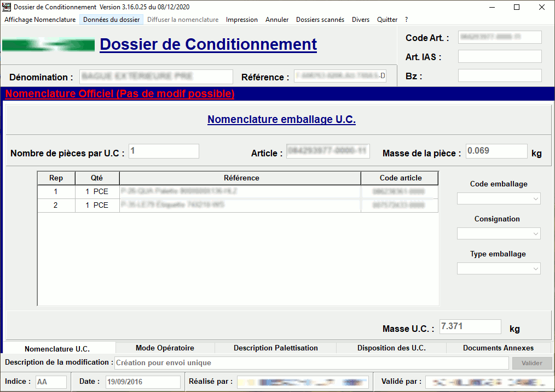The image size is (555, 392).
Task: Open the Impression menu
Action: pyautogui.click(x=241, y=19)
